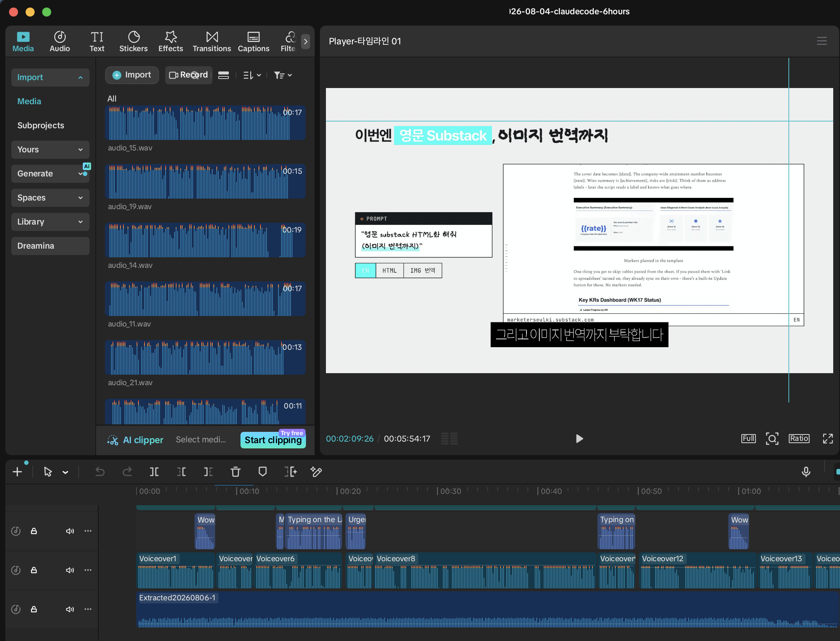Switch to the Text tab
The width and height of the screenshot is (840, 641).
pyautogui.click(x=97, y=41)
